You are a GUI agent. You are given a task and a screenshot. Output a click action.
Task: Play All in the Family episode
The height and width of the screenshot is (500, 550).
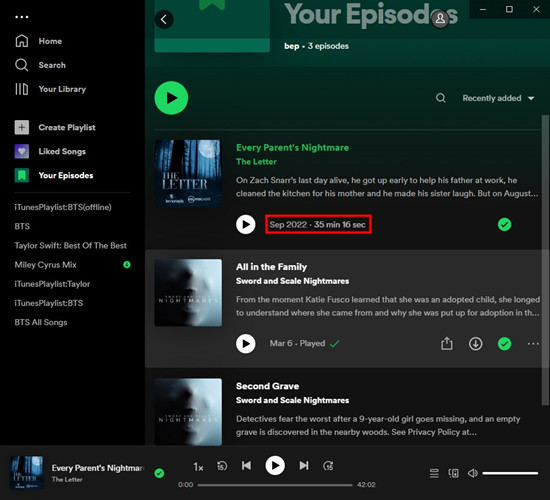tap(246, 344)
